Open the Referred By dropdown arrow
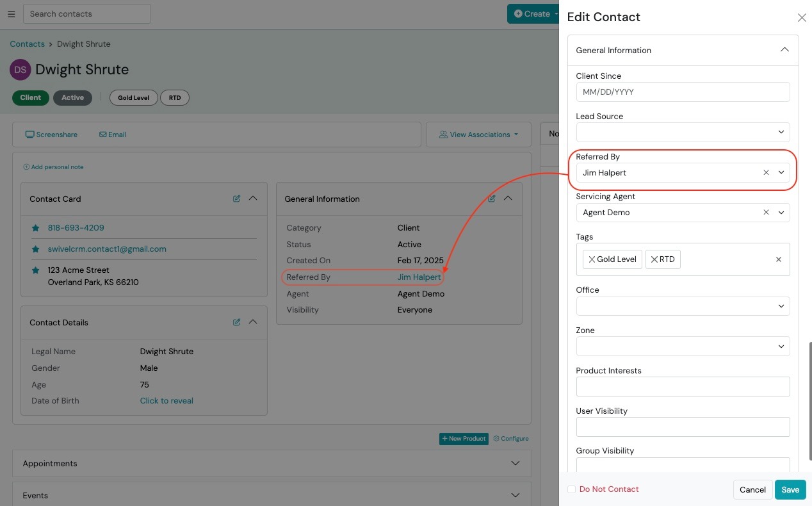Image resolution: width=812 pixels, height=506 pixels. (x=781, y=173)
